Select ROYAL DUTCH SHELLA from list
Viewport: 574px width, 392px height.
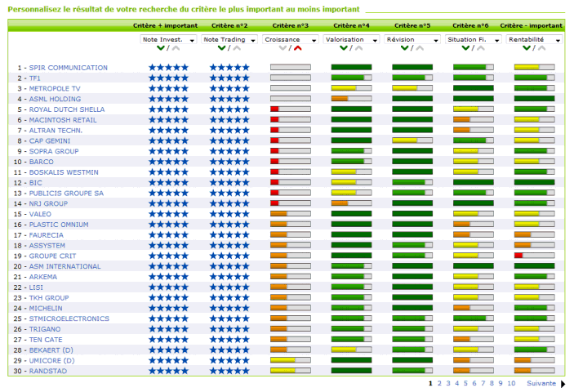(66, 109)
